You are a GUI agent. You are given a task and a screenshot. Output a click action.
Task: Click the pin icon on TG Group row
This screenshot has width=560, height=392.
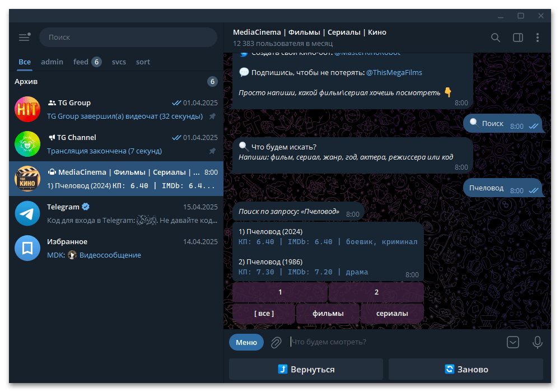pos(212,116)
